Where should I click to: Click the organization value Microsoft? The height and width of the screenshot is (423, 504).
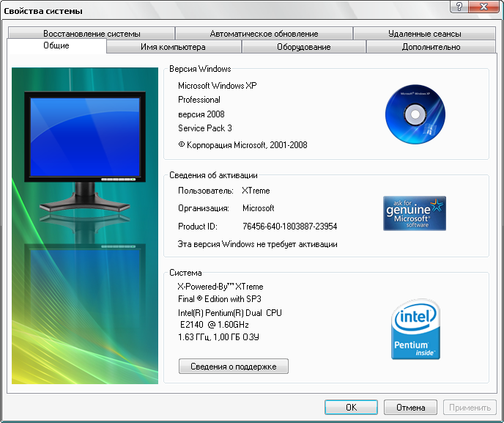point(259,208)
